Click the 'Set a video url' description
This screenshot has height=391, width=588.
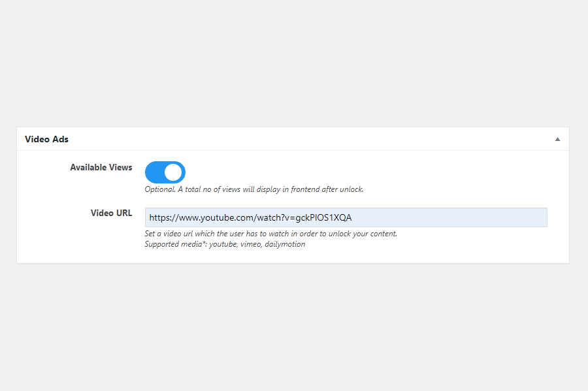coord(270,234)
